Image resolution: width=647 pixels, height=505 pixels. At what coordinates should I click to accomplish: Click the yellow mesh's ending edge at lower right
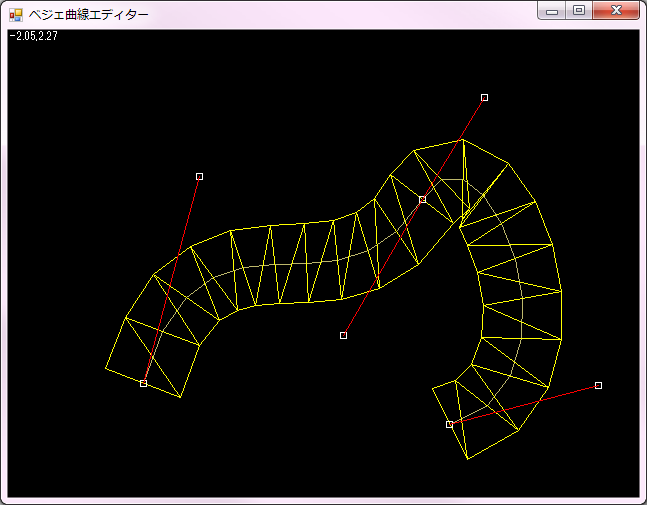tap(450, 421)
